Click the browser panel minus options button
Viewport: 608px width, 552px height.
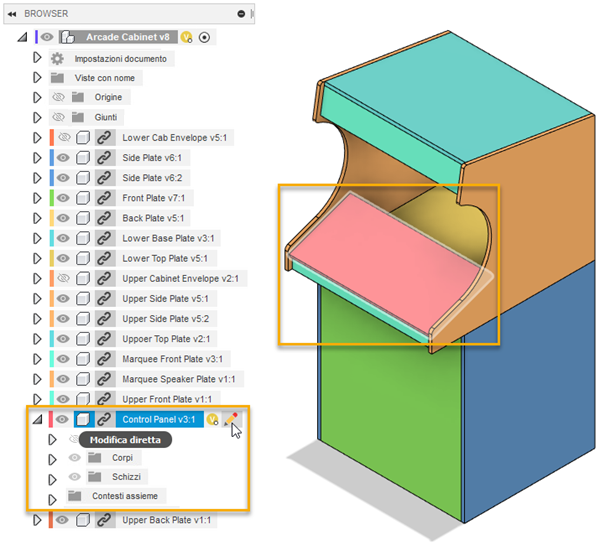[x=241, y=14]
